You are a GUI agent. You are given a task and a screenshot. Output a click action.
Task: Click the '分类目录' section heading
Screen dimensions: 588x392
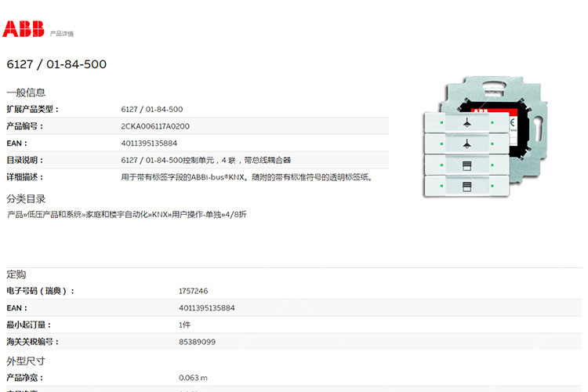(26, 199)
